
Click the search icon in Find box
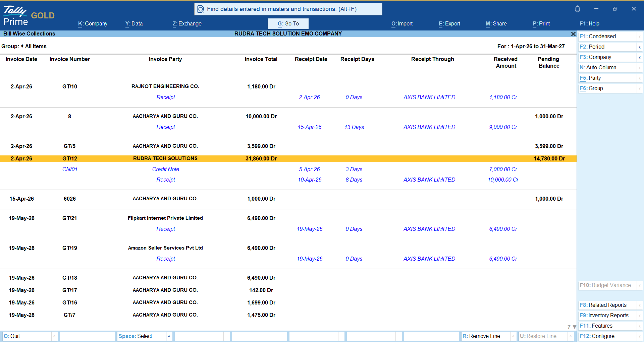(x=201, y=9)
